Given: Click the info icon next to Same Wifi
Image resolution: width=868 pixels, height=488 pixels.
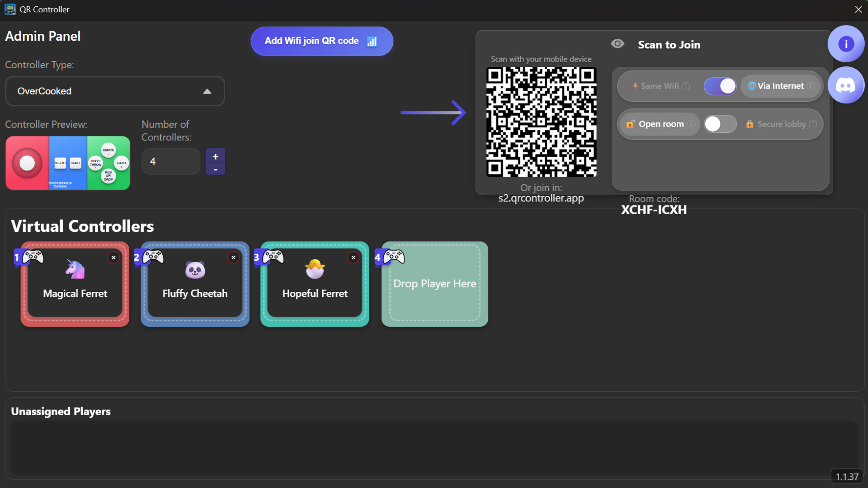Looking at the screenshot, I should pyautogui.click(x=686, y=86).
